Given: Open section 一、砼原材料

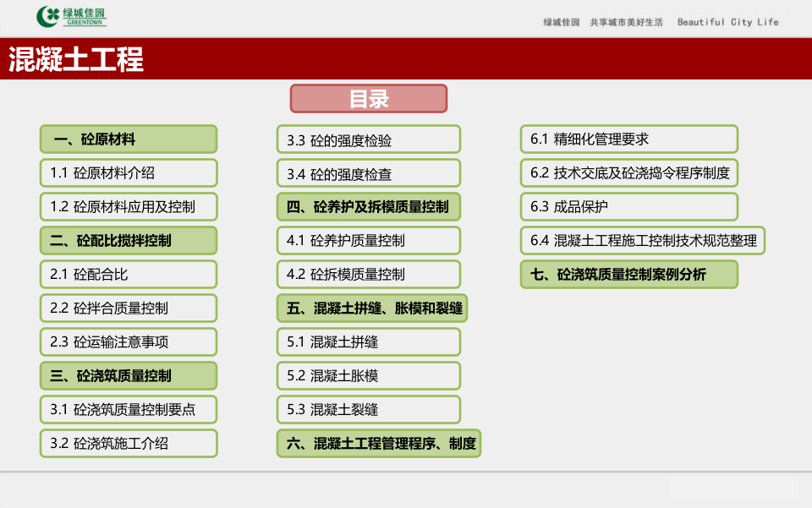Looking at the screenshot, I should pyautogui.click(x=129, y=139).
